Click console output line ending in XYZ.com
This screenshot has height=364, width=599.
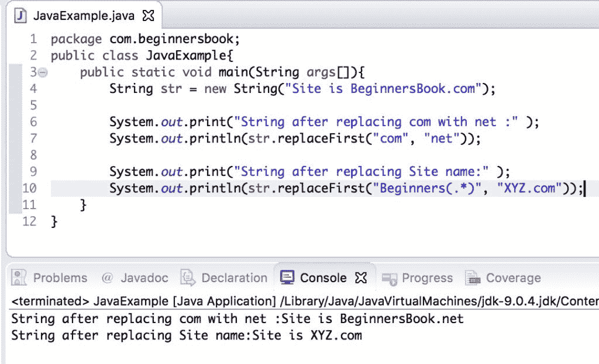[x=187, y=335]
